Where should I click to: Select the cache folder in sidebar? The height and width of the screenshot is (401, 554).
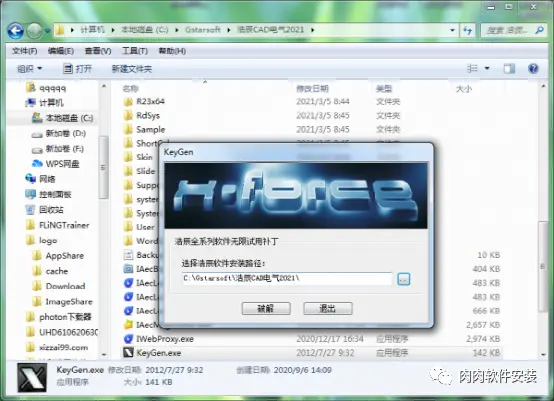click(50, 271)
